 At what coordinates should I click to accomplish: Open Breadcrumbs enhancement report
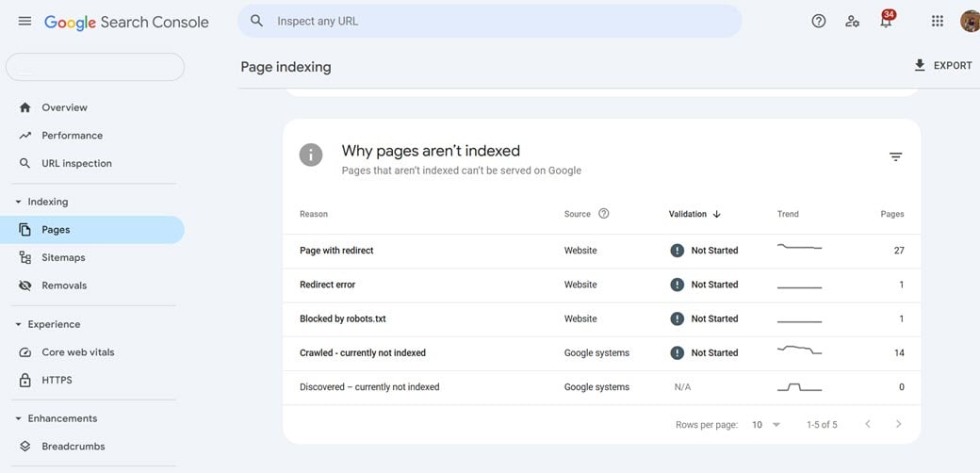pyautogui.click(x=73, y=446)
